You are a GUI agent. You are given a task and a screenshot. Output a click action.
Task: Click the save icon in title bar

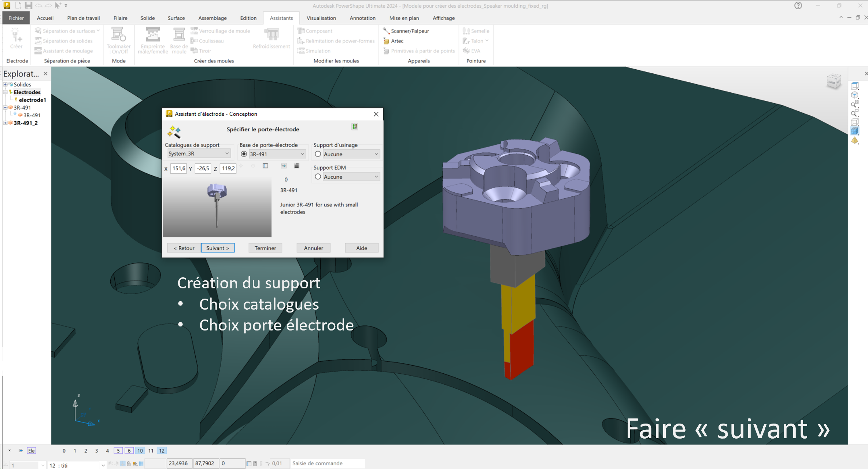28,5
